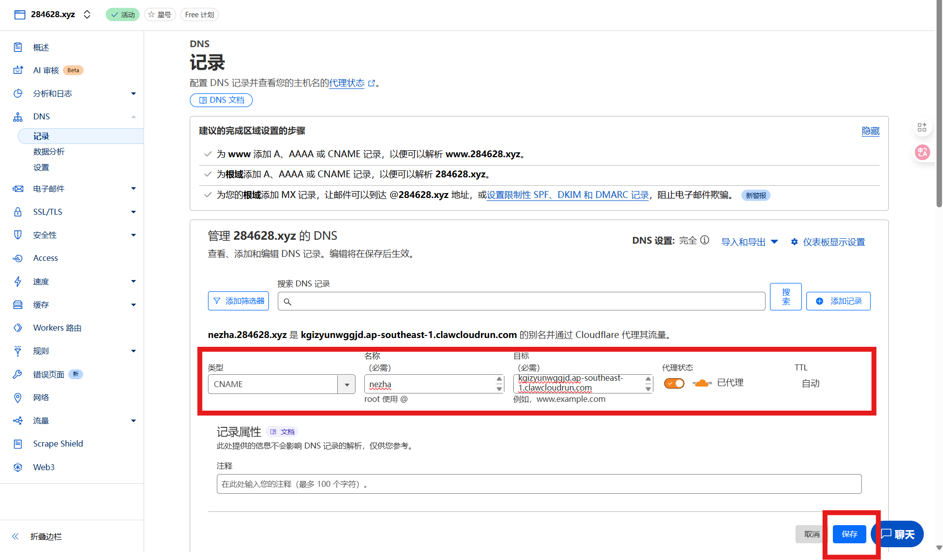Click the 分析和日志 chart icon
This screenshot has width=943, height=560.
pos(18,93)
